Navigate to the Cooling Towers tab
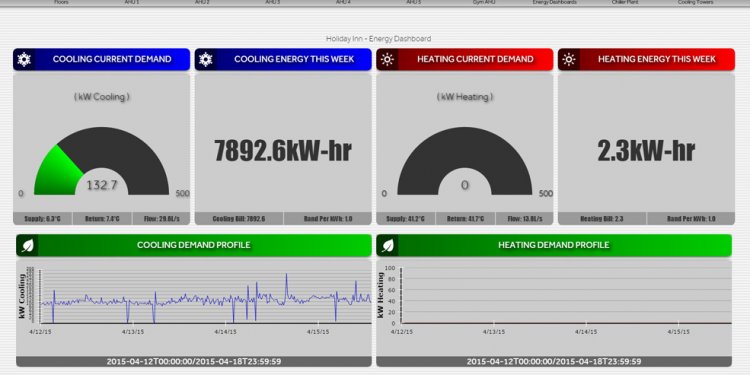750x375 pixels. click(x=695, y=2)
